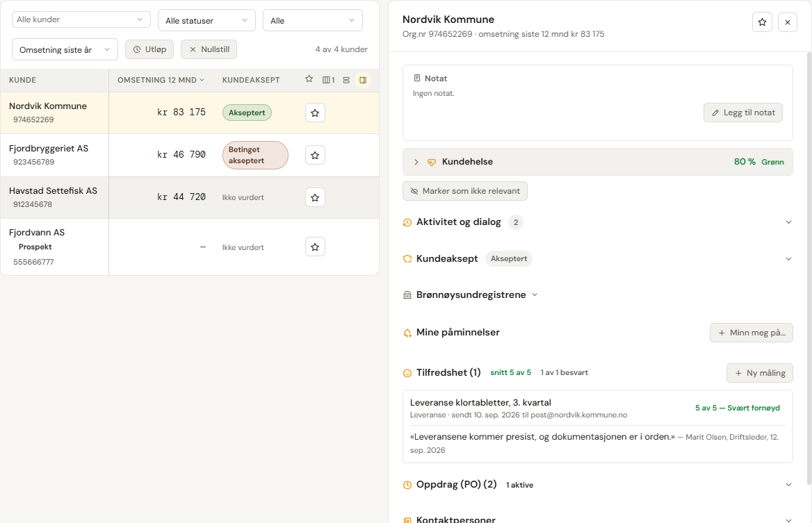Viewport: 812px width, 523px height.
Task: Open the Alle filter dropdown
Action: click(313, 20)
